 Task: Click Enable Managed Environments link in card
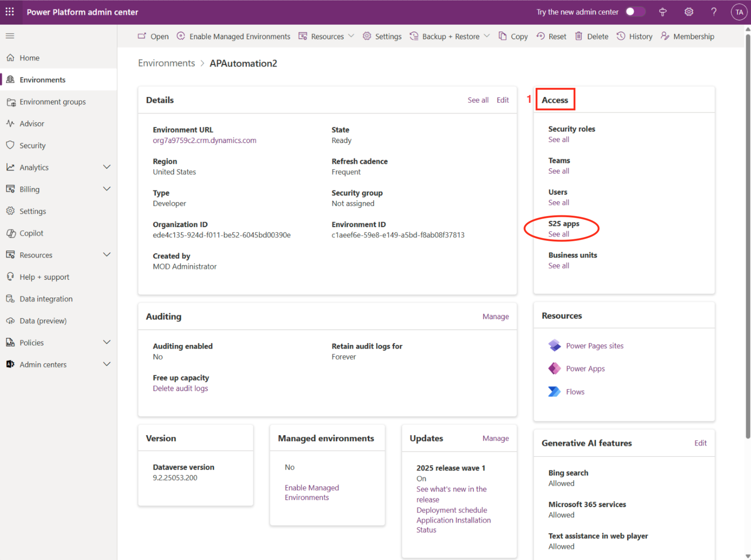coord(312,493)
